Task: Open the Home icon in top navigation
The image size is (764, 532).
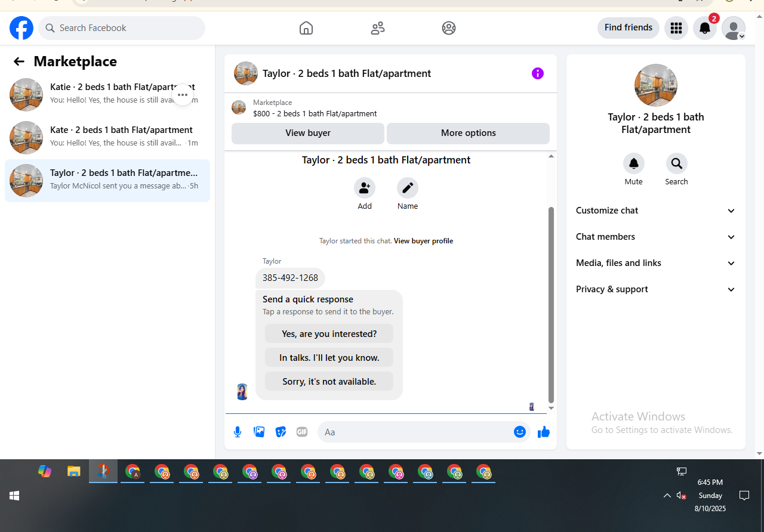Action: pos(306,28)
